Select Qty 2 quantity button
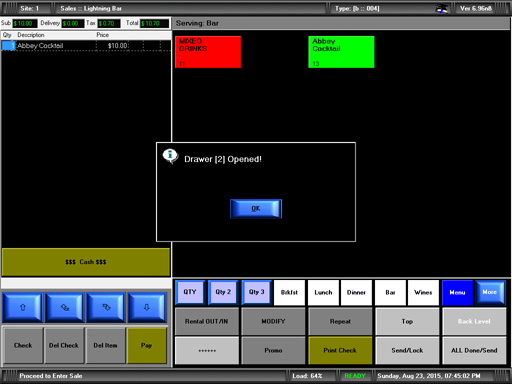 [x=223, y=292]
